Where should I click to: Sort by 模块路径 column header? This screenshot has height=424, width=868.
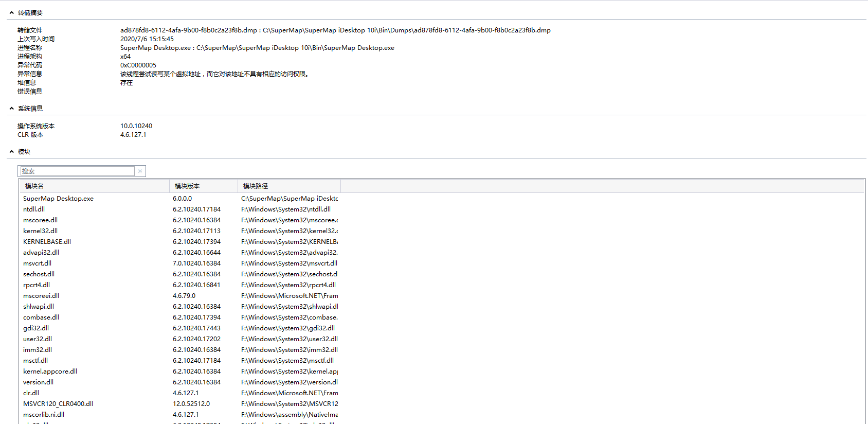coord(289,186)
